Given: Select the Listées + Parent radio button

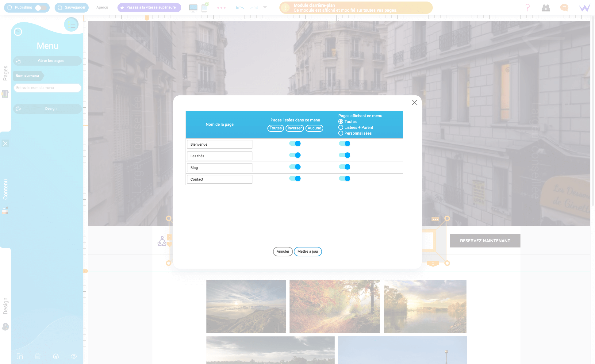Looking at the screenshot, I should [341, 127].
